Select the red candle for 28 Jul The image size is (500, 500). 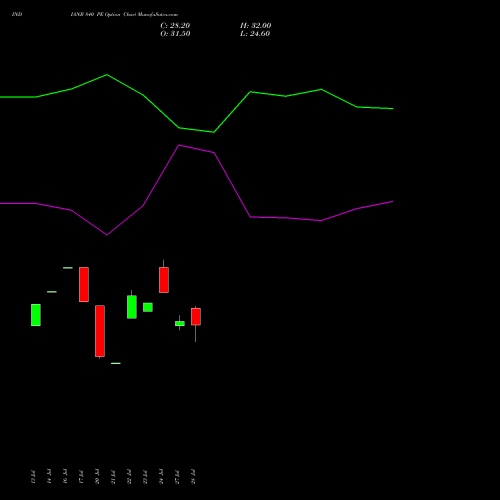[196, 316]
